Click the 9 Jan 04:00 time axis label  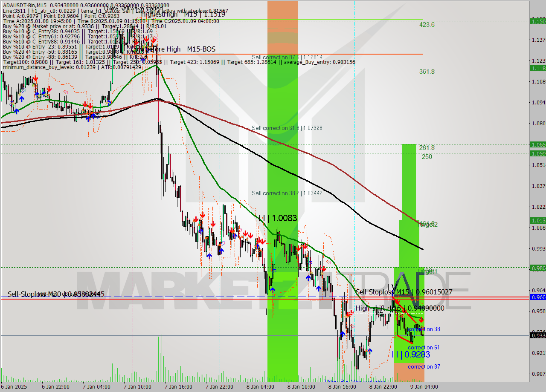point(424,387)
